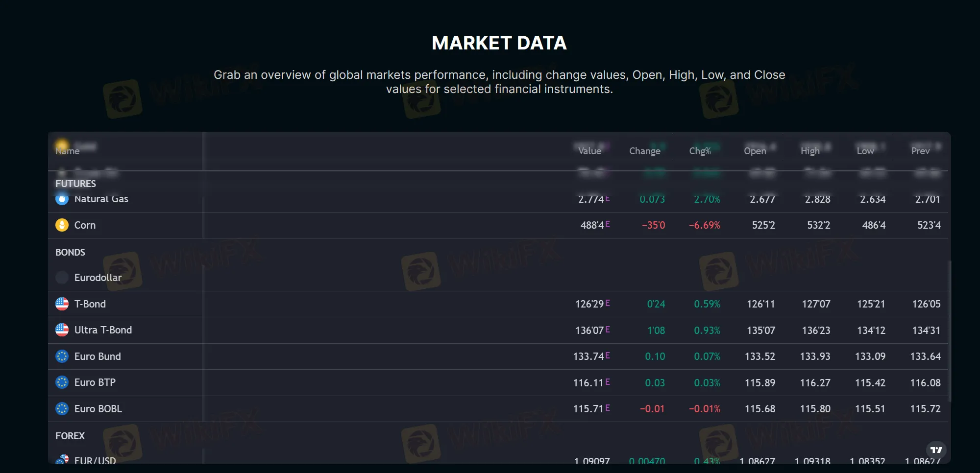Click the US flag icon beside T-Bond

62,304
